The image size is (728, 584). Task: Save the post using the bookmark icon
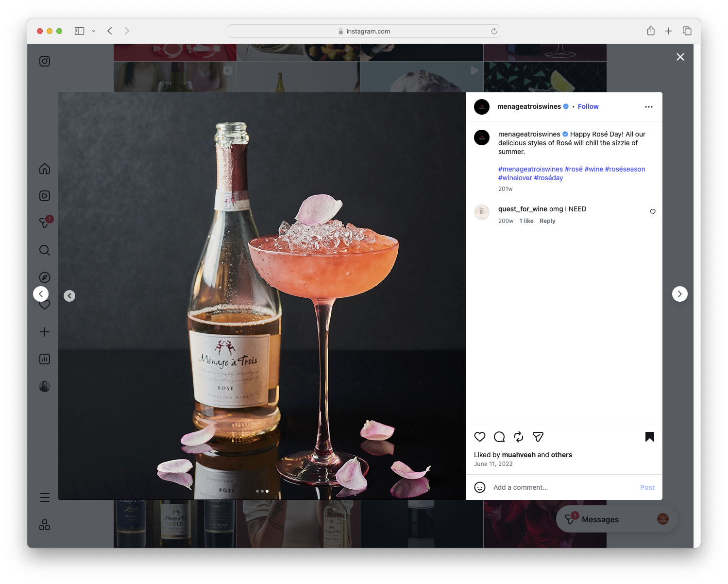(649, 437)
